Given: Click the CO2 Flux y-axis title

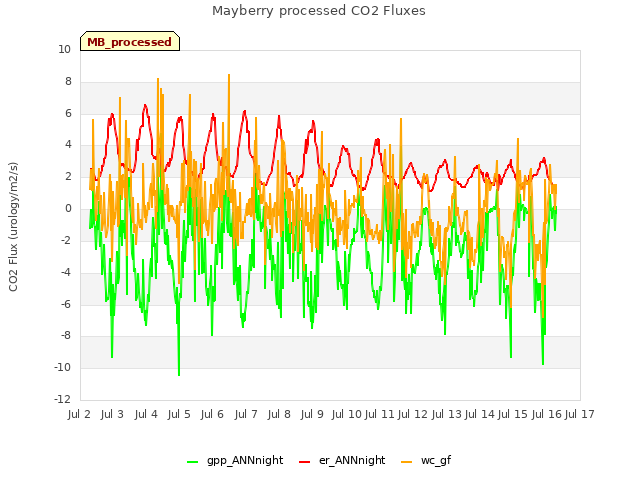Looking at the screenshot, I should point(13,227).
